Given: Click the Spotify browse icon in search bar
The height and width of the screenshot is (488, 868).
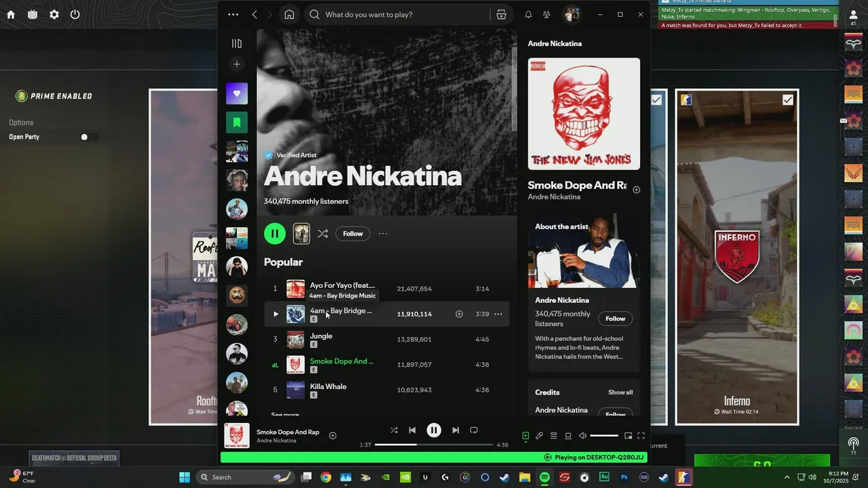Looking at the screenshot, I should (501, 14).
